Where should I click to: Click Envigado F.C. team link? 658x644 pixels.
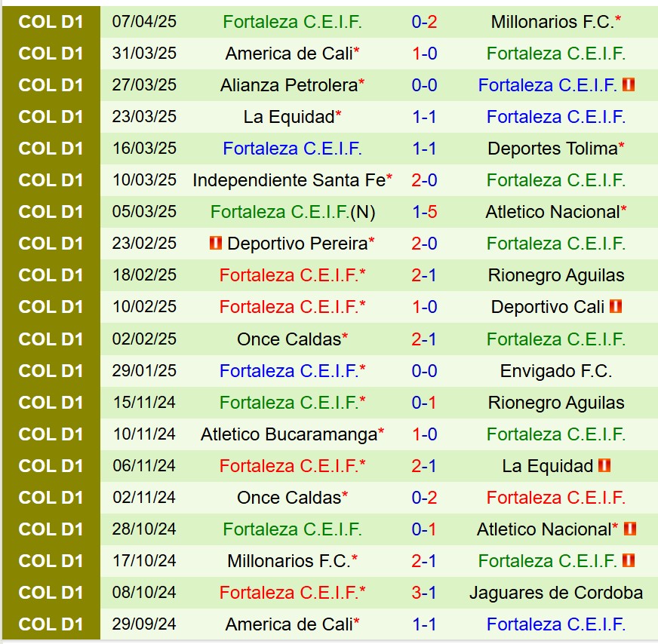point(556,371)
